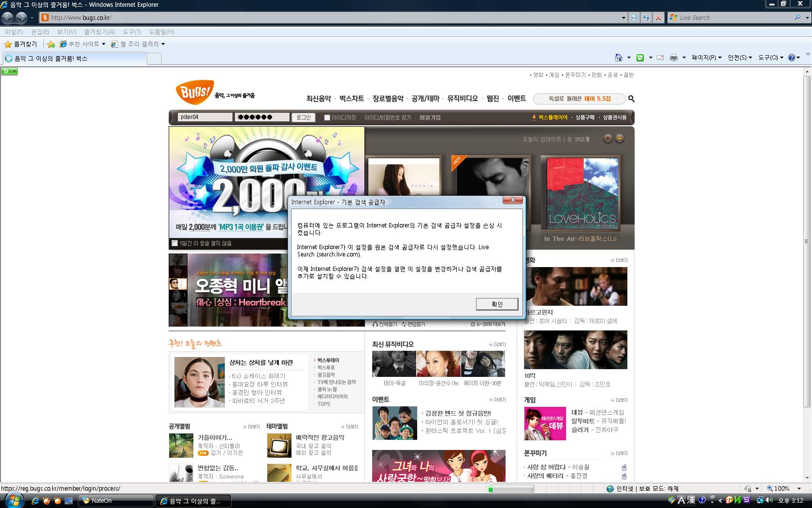Viewport: 812px width, 508px height.
Task: Click 상품구매 in the login bar
Action: 585,118
